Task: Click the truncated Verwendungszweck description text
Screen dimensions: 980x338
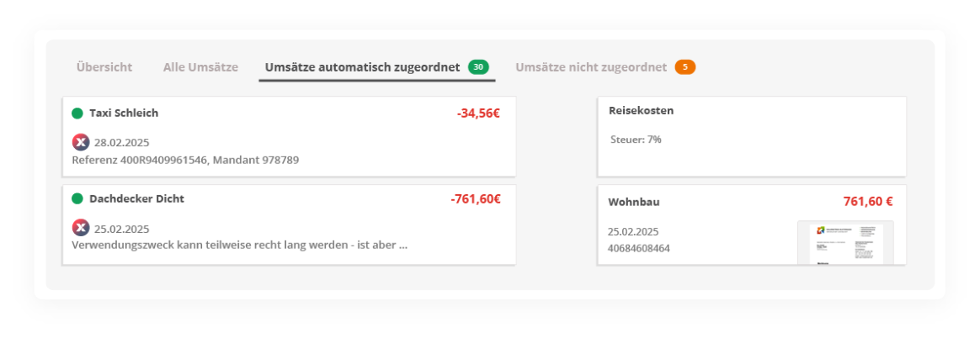Action: 240,245
